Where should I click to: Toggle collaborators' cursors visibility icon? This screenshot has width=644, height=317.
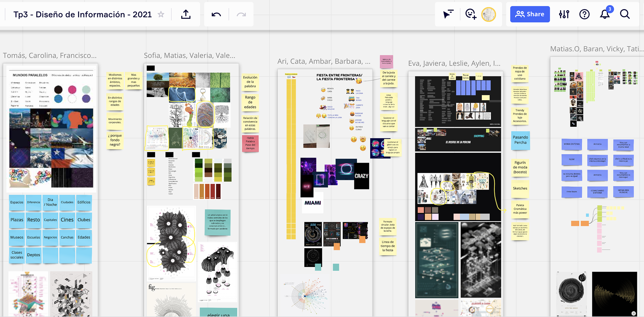tap(448, 14)
